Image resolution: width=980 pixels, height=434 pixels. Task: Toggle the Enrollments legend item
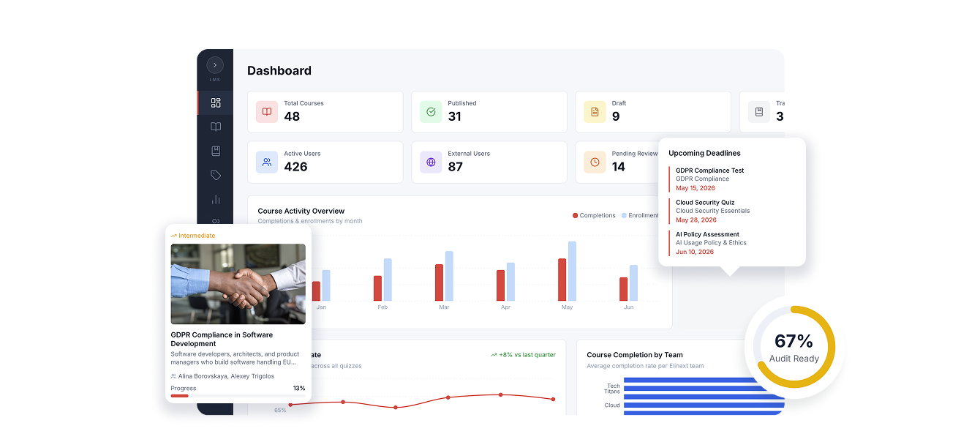click(x=641, y=216)
